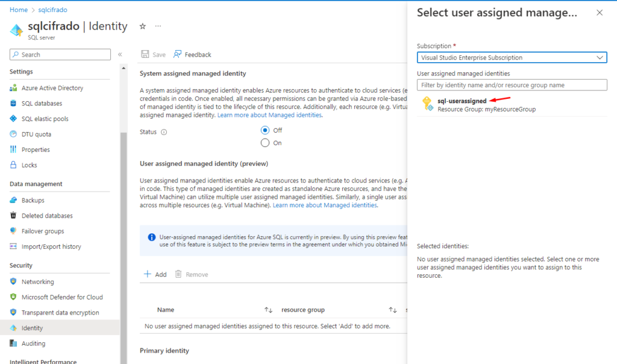Screen dimensions: 617x364
Task: Click the Feedback text label
Action: [198, 55]
